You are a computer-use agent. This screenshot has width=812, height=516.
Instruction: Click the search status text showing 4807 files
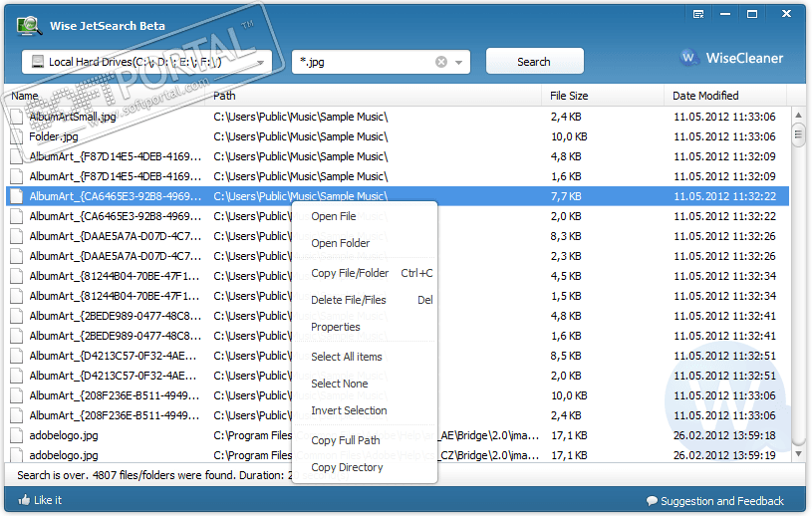[x=154, y=475]
